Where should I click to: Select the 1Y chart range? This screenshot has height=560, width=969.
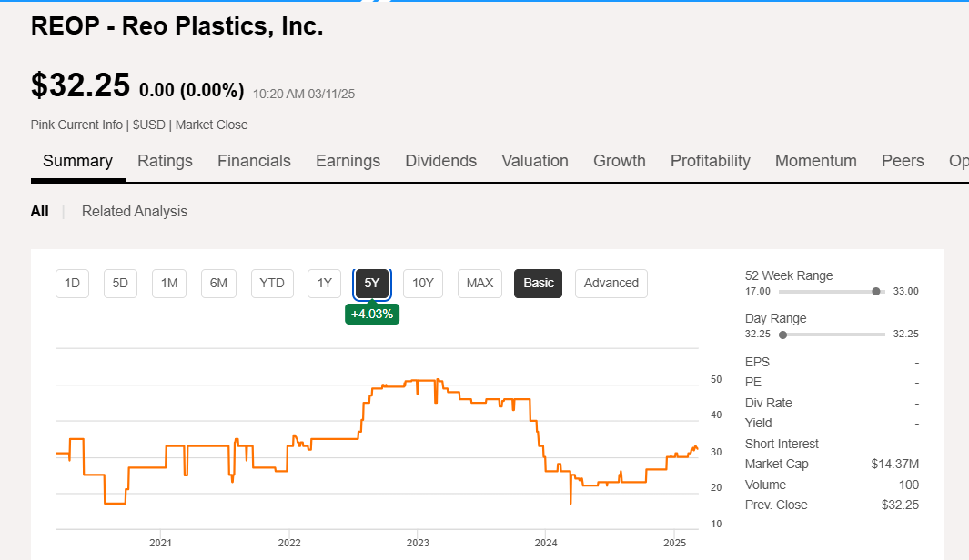click(x=325, y=284)
